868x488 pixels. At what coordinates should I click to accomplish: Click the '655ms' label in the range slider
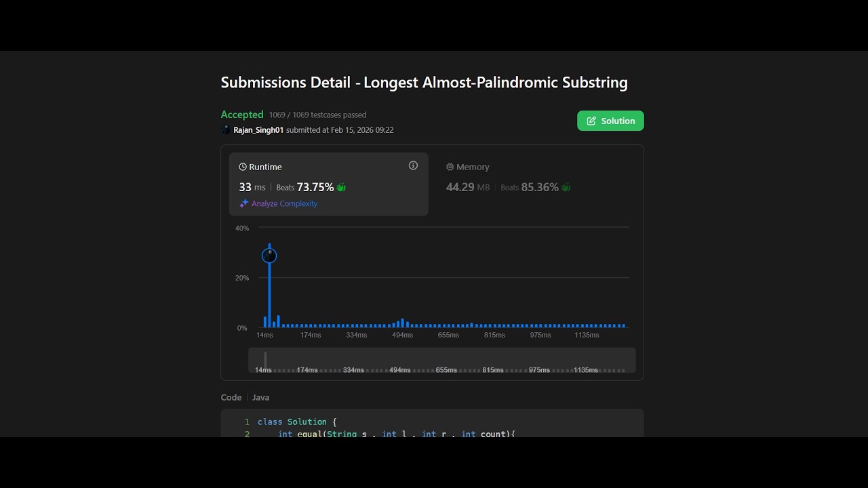[x=446, y=370]
